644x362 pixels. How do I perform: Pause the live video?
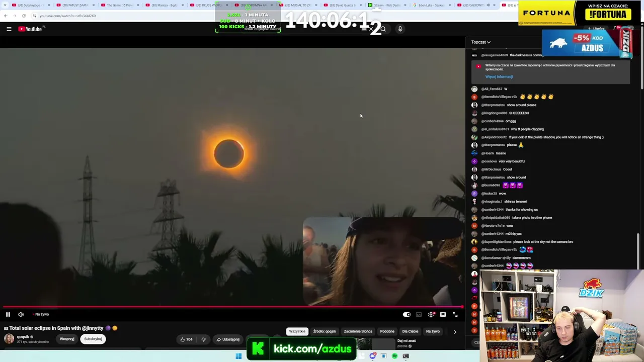coord(8,314)
